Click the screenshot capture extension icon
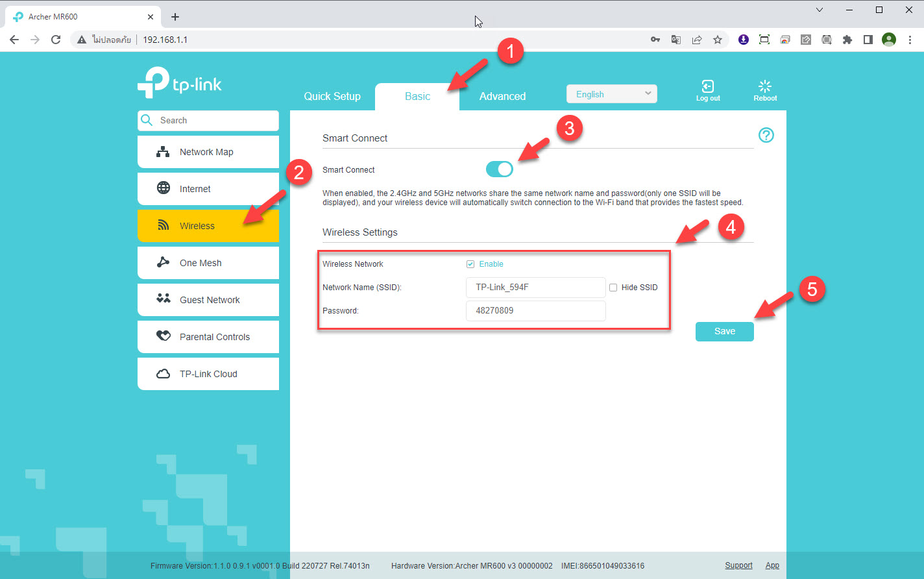This screenshot has width=924, height=579. [x=764, y=40]
